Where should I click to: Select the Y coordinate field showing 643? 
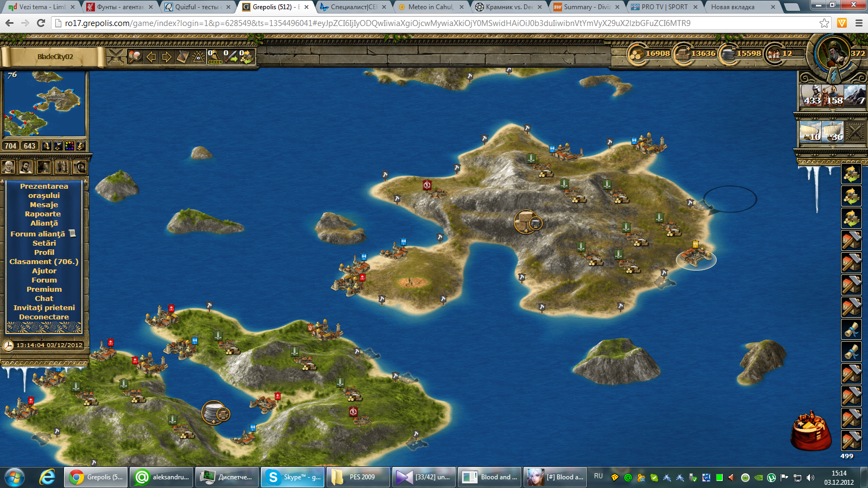[x=29, y=146]
